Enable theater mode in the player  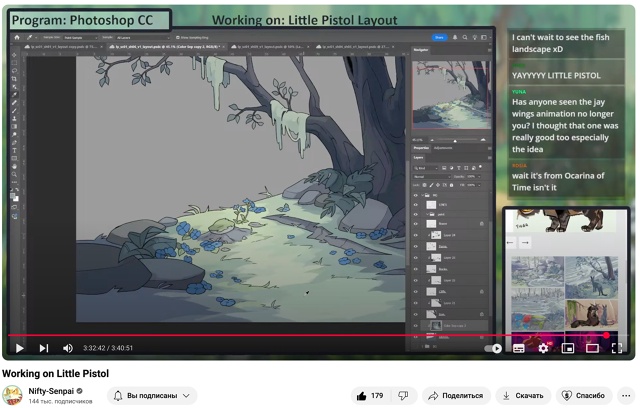point(592,348)
